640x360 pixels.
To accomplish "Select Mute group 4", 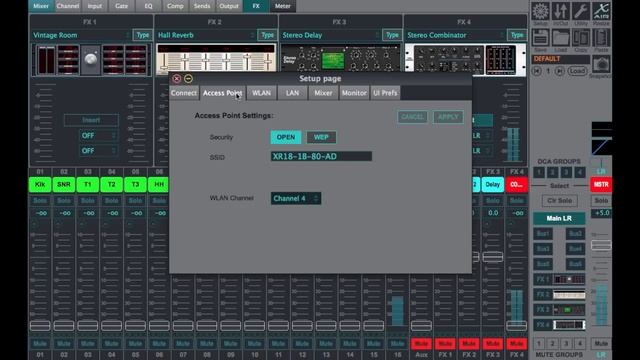I will (579, 343).
